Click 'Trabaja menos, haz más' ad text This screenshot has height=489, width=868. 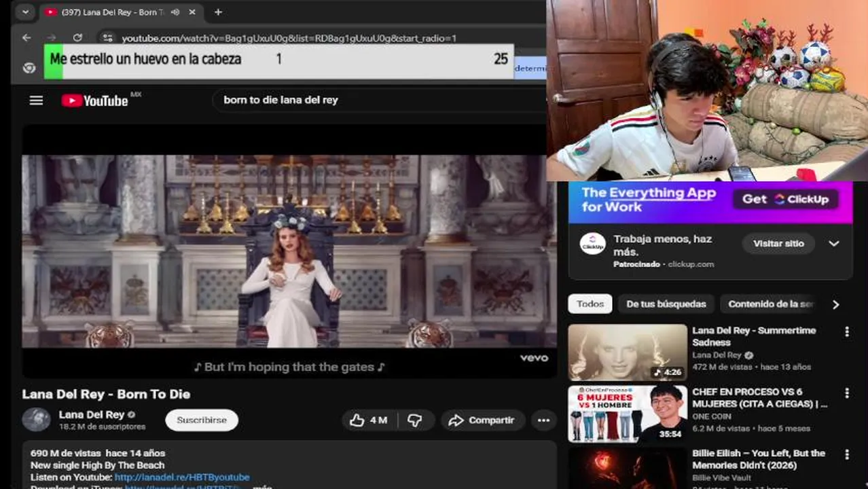tap(663, 245)
